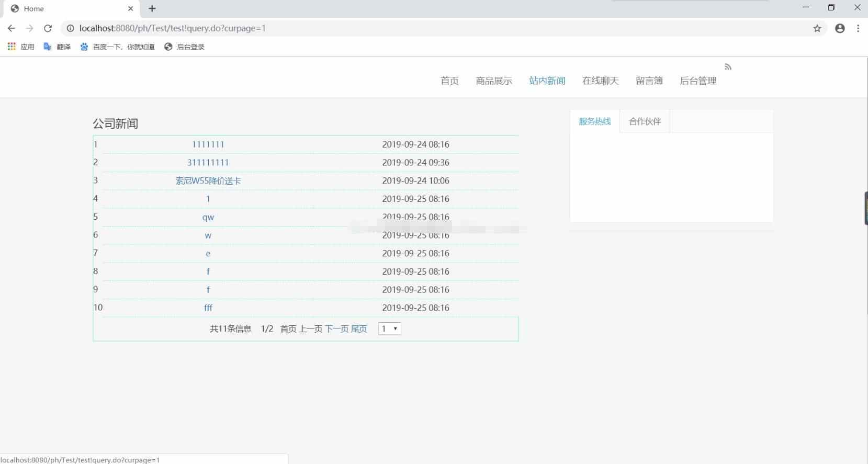Reload the current page
The image size is (868, 464).
(x=48, y=28)
